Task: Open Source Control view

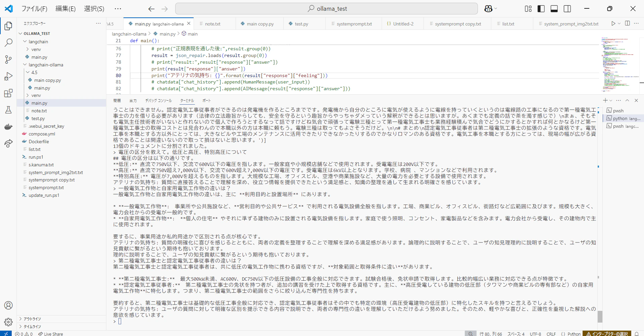Action: 8,59
